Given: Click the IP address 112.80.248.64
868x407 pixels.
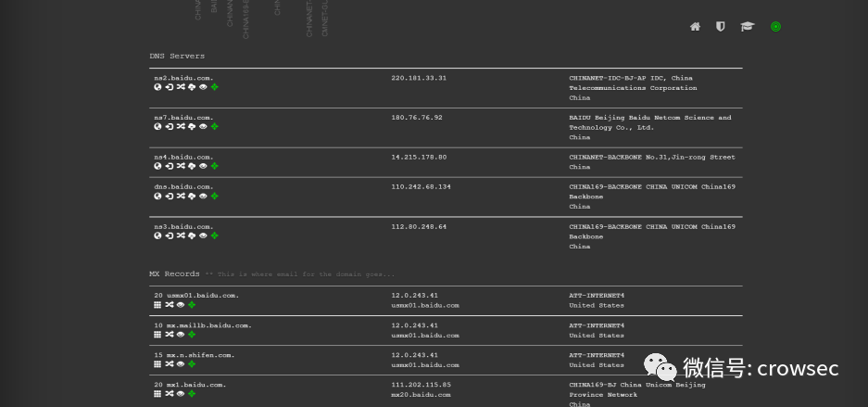Looking at the screenshot, I should [x=419, y=227].
